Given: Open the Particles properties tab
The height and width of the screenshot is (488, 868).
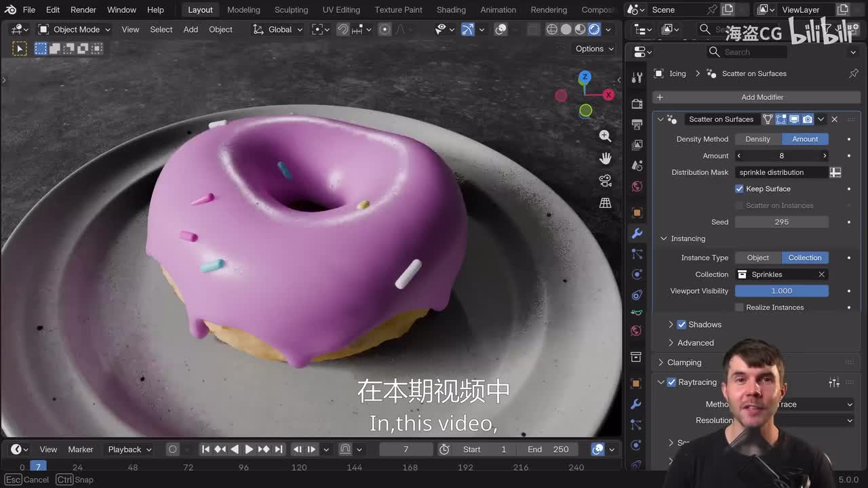Looking at the screenshot, I should tap(636, 254).
